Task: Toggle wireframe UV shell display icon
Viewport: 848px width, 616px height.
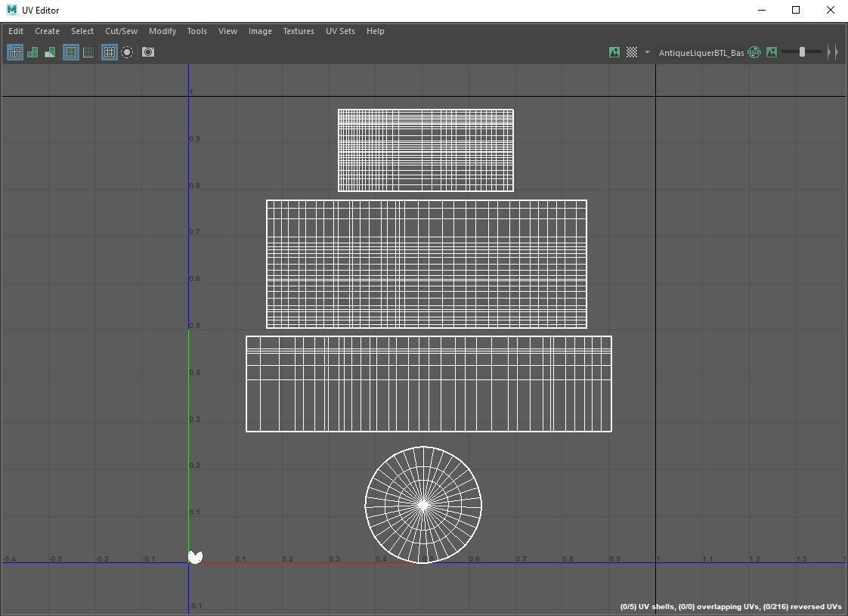Action: pyautogui.click(x=15, y=52)
